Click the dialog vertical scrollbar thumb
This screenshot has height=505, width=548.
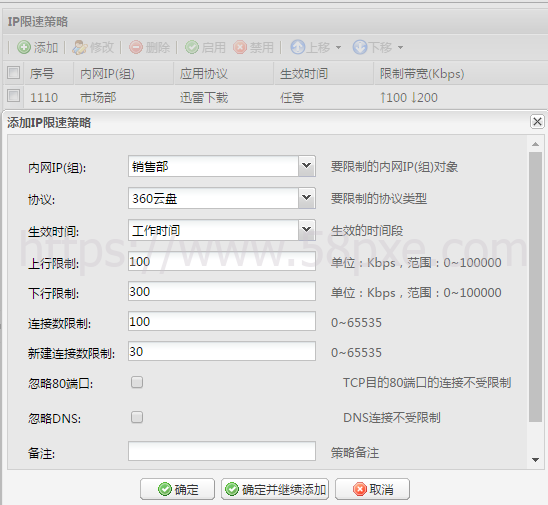(x=535, y=287)
